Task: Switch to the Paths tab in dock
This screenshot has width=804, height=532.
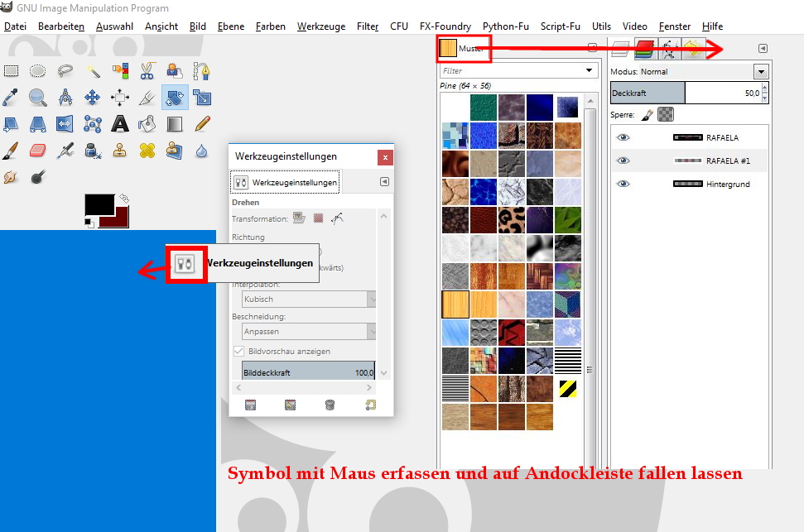Action: (x=669, y=49)
